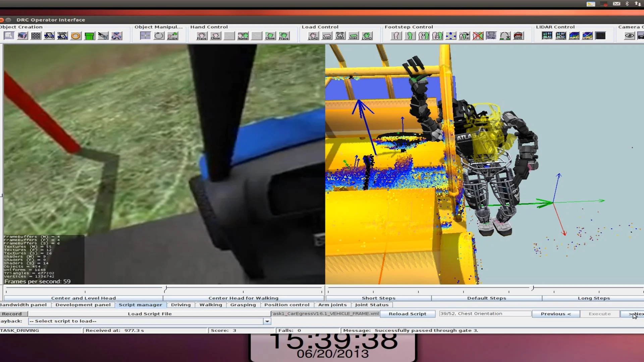Enable LIDAR with the Enable icon
This screenshot has width=644, height=362.
(547, 36)
